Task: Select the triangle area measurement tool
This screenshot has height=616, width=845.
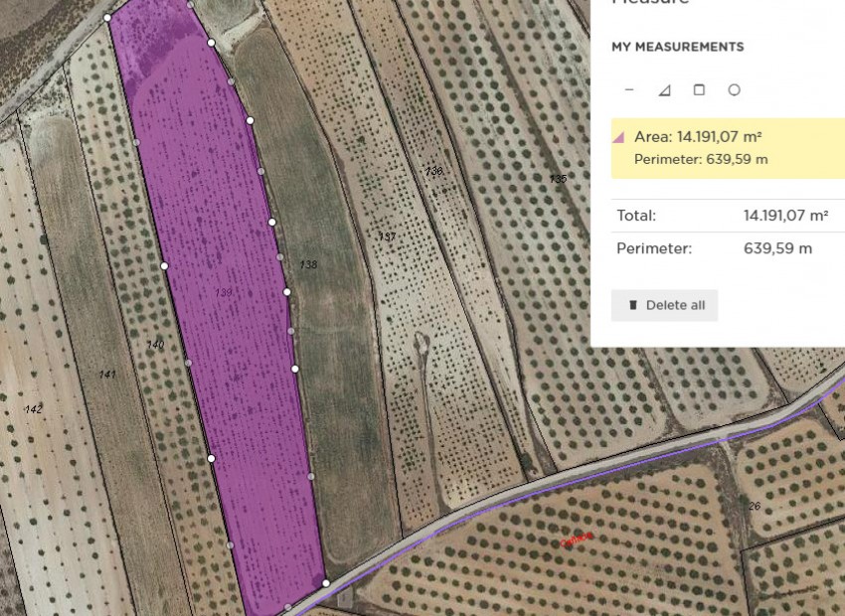Action: click(x=664, y=88)
